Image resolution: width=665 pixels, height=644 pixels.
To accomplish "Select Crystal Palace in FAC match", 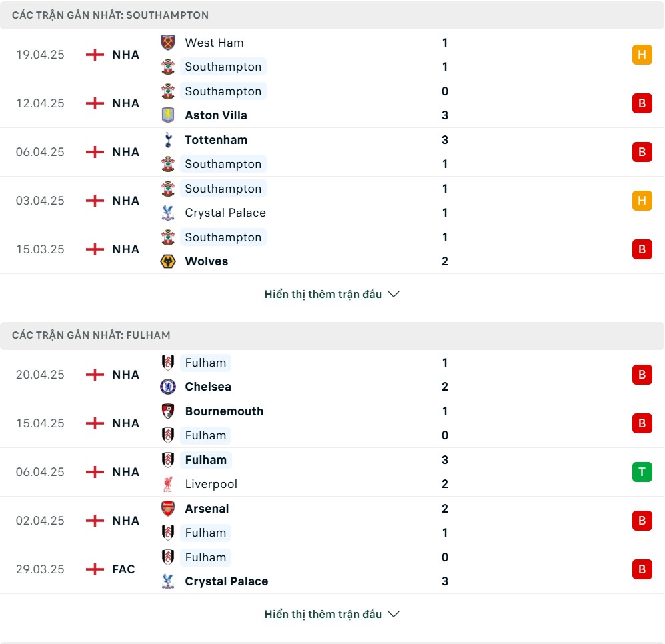I will (227, 581).
